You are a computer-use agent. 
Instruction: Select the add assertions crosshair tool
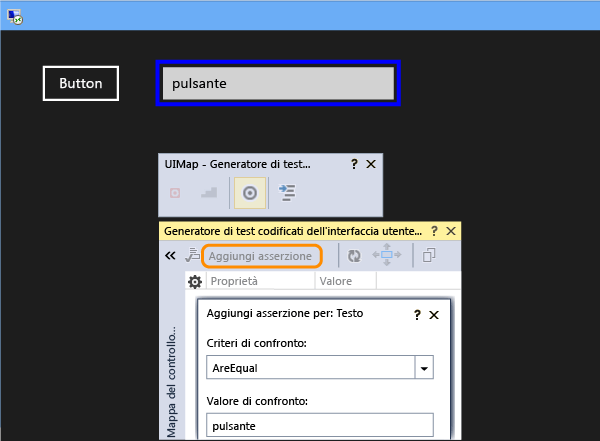coord(250,193)
